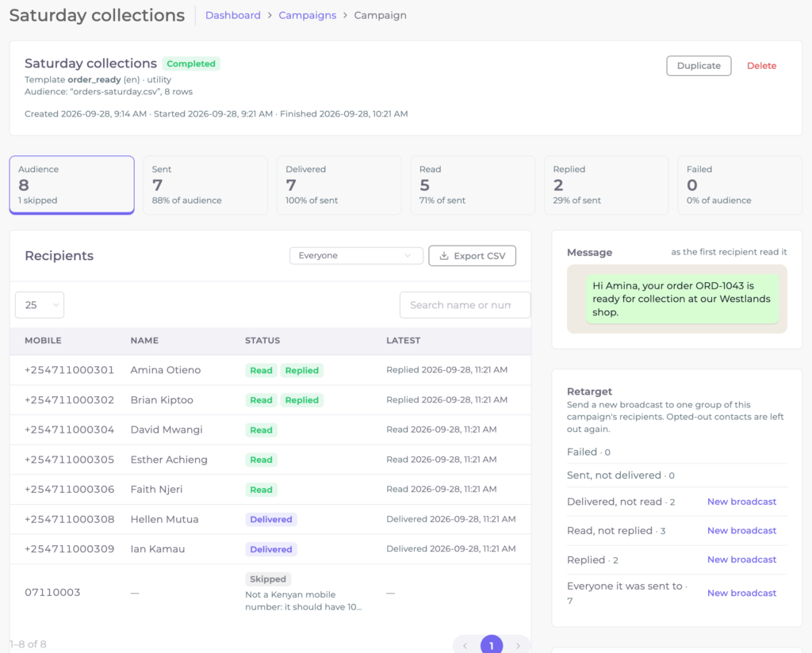812x653 pixels.
Task: Export recipients as CSV
Action: [x=473, y=256]
